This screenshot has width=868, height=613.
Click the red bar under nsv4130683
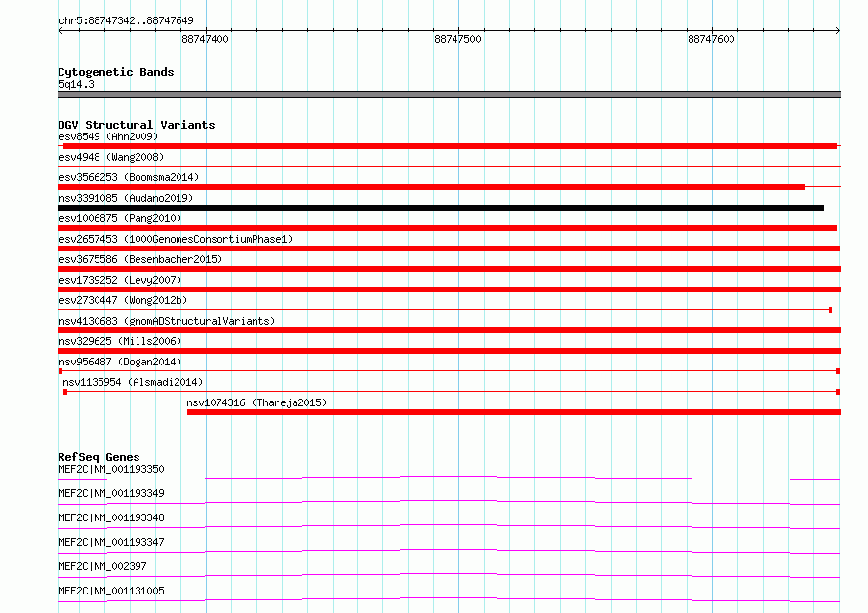pyautogui.click(x=449, y=330)
